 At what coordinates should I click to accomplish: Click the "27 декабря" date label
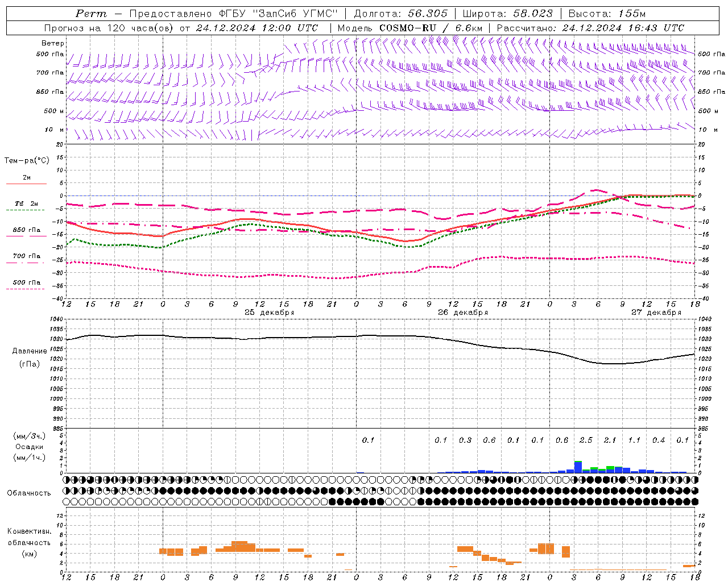[x=656, y=313]
